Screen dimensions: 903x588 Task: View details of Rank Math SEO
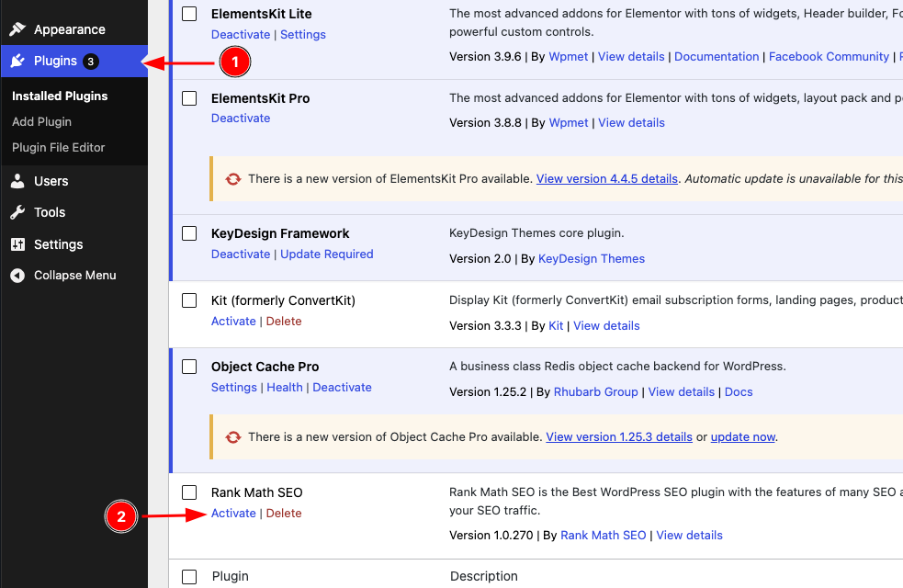[689, 535]
